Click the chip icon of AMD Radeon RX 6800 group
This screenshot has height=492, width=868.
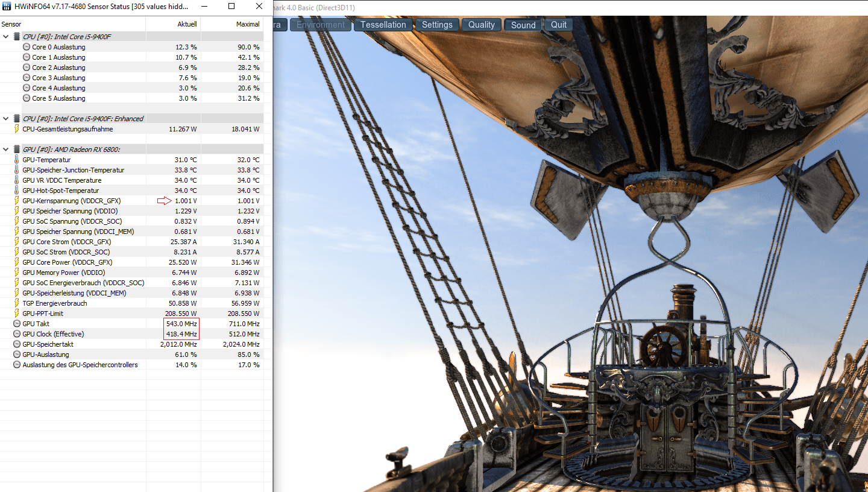(17, 150)
